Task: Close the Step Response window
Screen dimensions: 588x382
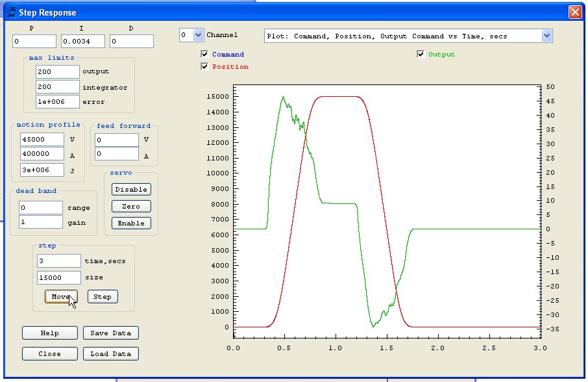Action: (574, 12)
